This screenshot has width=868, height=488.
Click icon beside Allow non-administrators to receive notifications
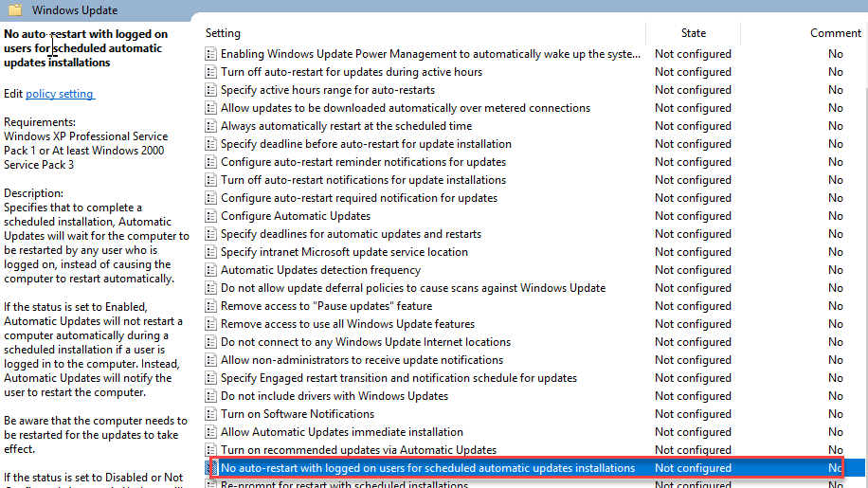[x=210, y=360]
